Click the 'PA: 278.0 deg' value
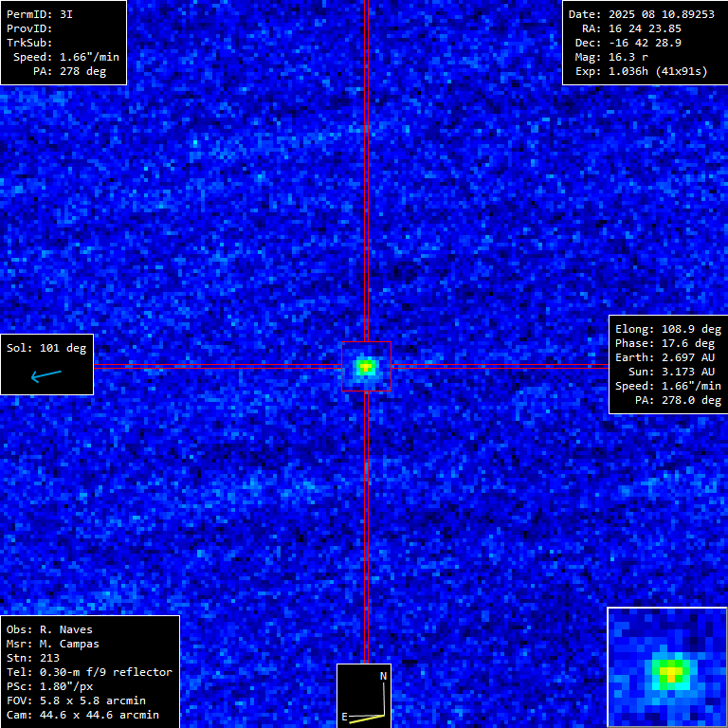 (679, 400)
